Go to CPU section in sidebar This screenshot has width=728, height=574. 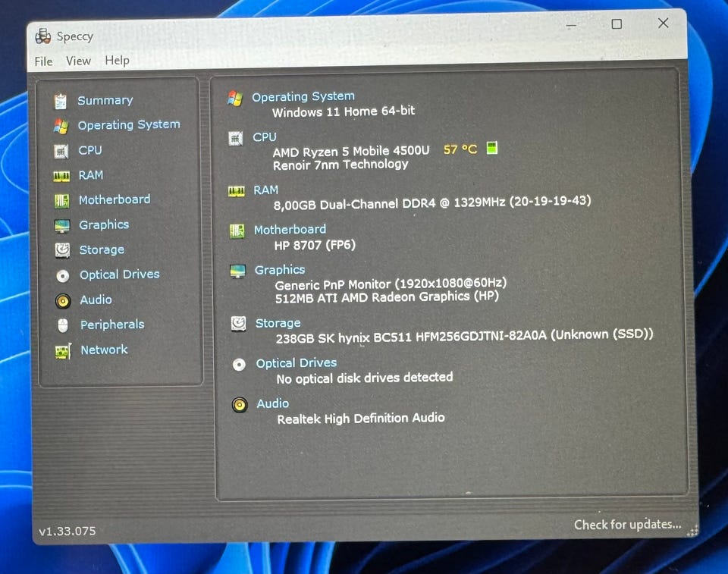(90, 150)
